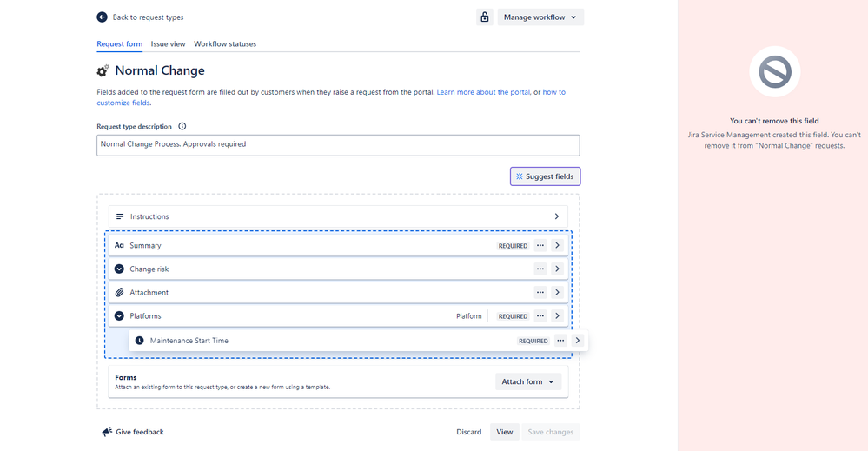
Task: Click the Instructions row label
Action: [149, 216]
